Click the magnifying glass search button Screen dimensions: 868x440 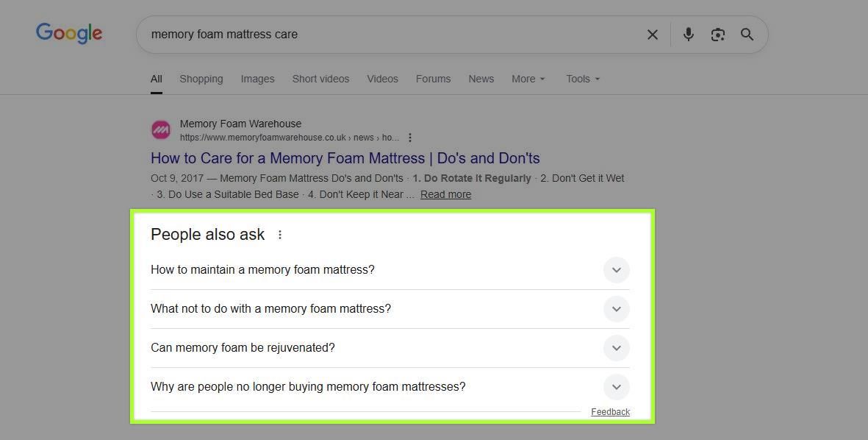tap(747, 35)
